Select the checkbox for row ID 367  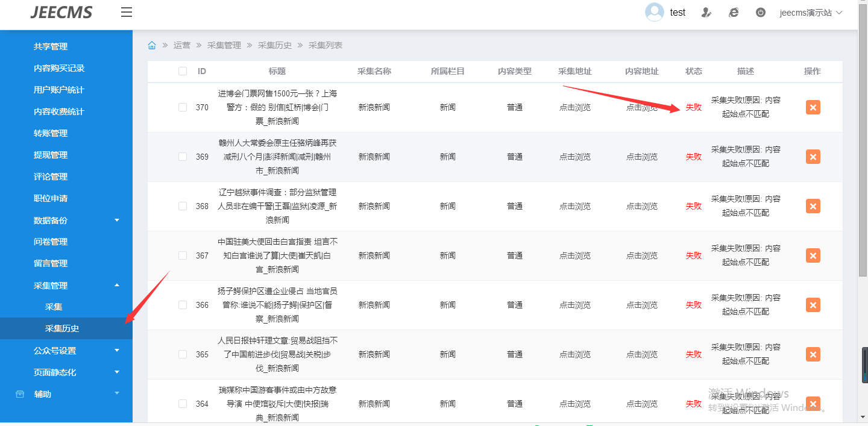183,255
